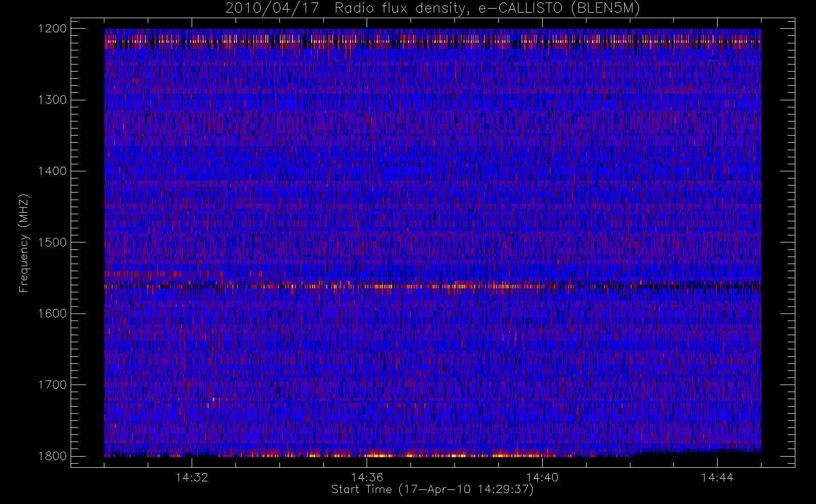This screenshot has width=816, height=504.
Task: Select the 'Frequency (MHz)' axis label
Action: coord(23,243)
